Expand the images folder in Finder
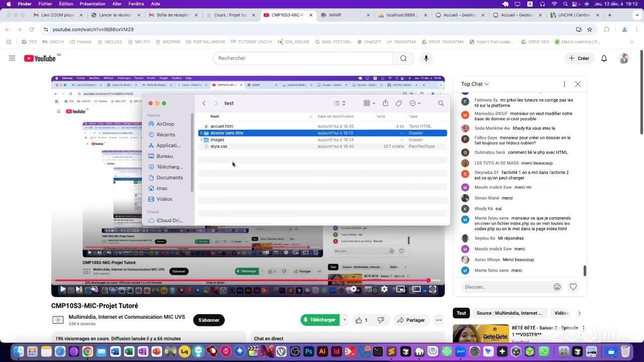644x362 pixels. coord(201,140)
